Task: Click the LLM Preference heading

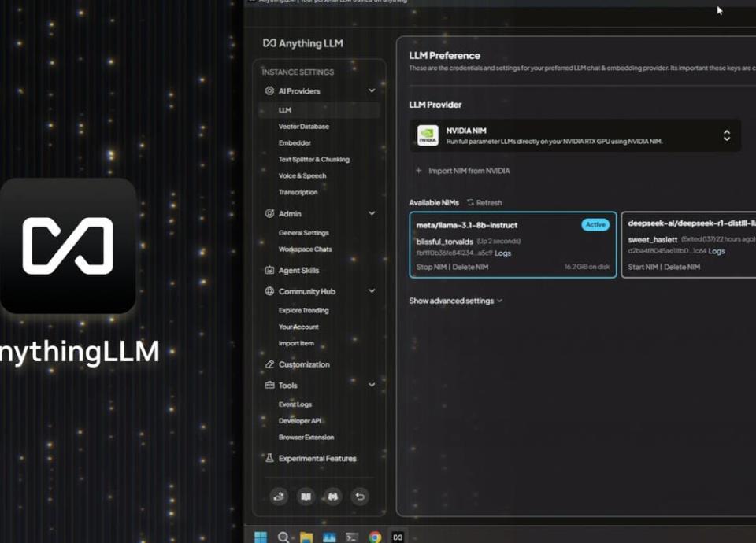Action: pos(444,55)
